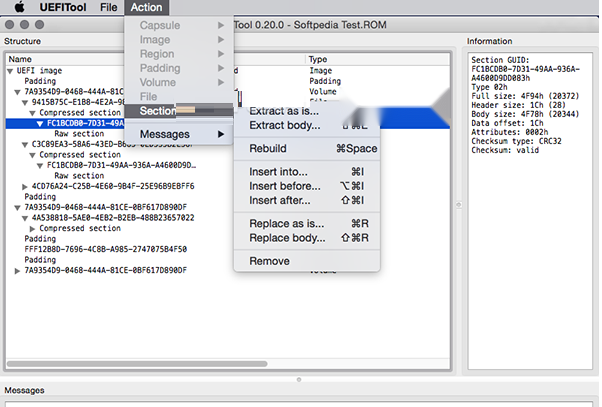Viewport: 602px width, 407px height.
Task: Choose Replace as is option
Action: pos(287,223)
